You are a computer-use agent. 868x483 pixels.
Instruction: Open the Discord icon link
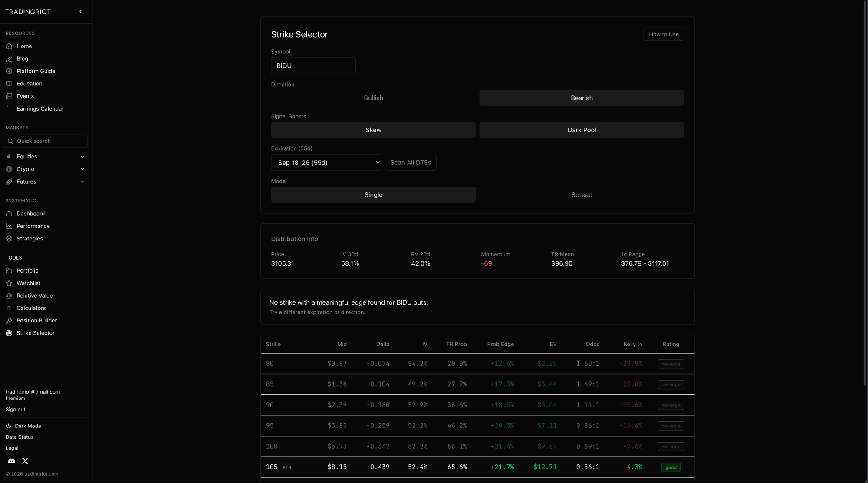(12, 461)
